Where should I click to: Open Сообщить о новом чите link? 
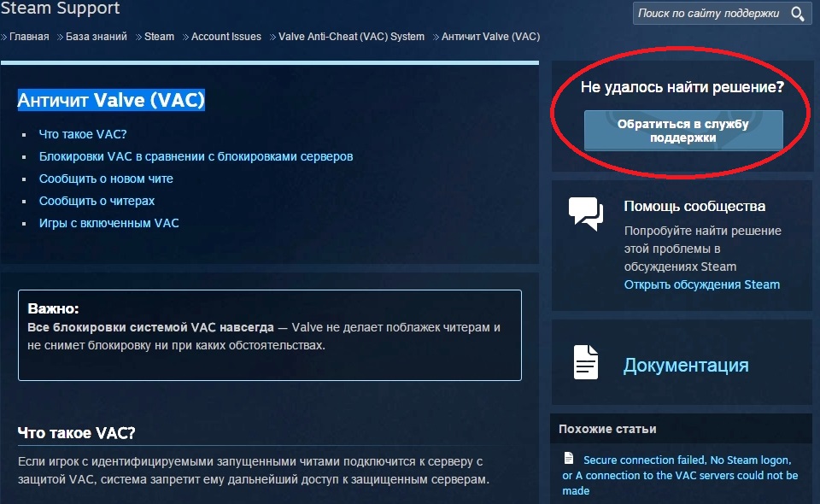click(x=106, y=179)
